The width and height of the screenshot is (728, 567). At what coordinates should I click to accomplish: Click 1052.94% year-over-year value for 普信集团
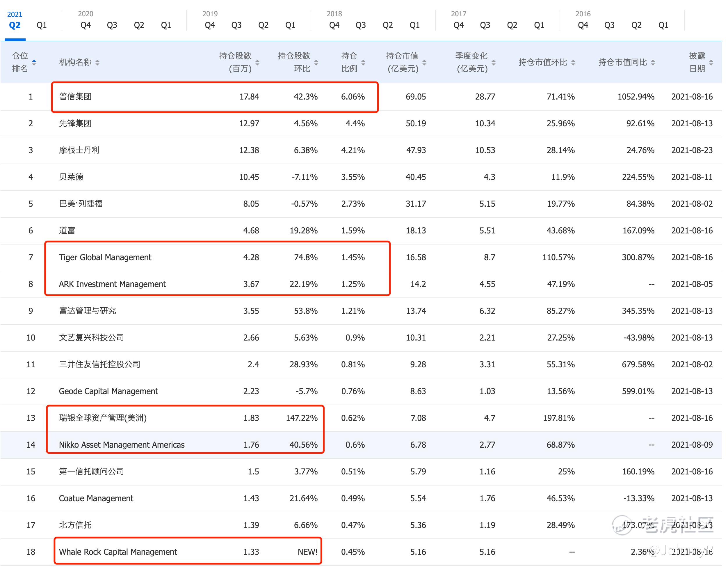[636, 97]
